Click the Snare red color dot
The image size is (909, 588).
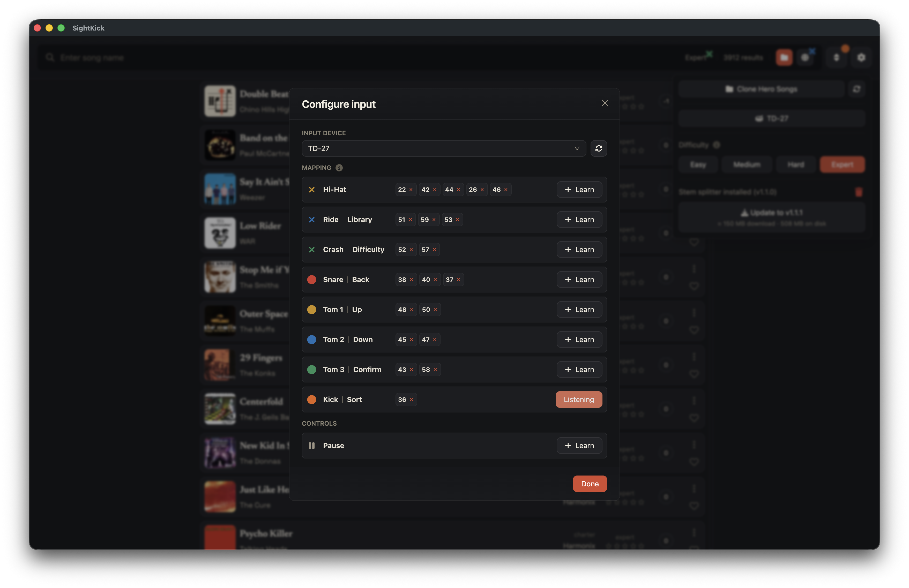click(x=312, y=280)
